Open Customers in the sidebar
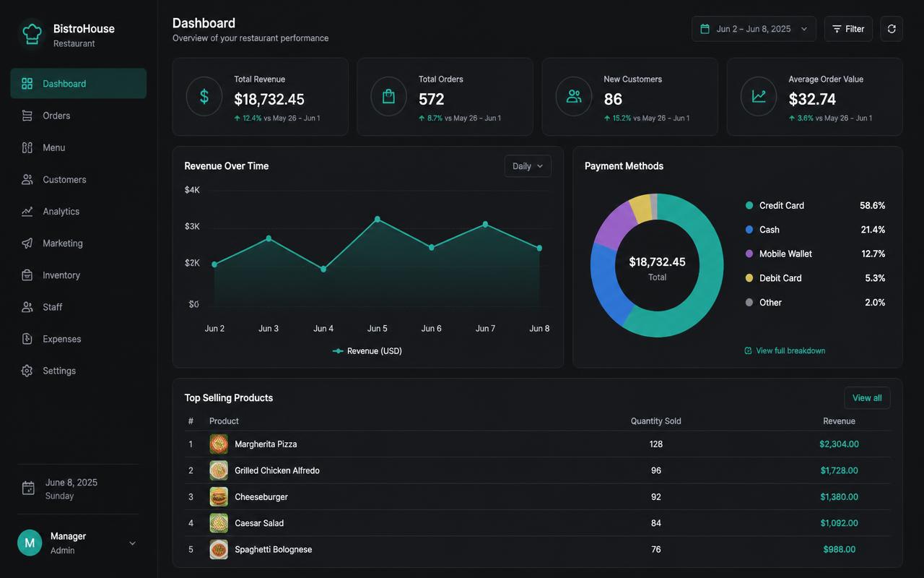The width and height of the screenshot is (924, 578). tap(79, 179)
